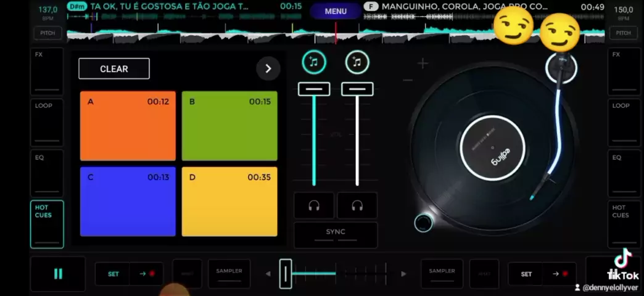This screenshot has height=296, width=644.
Task: Trigger orange hot cue pad A
Action: (128, 126)
